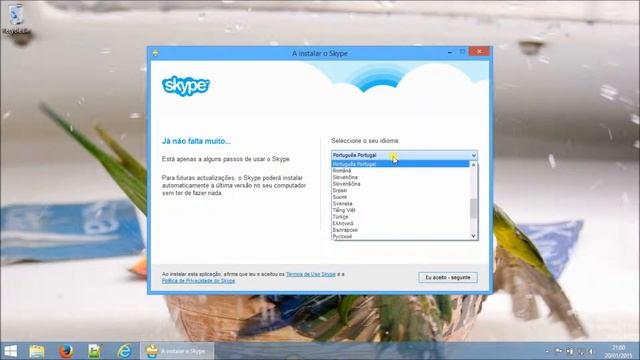Select the Skype installer taskbar button
This screenshot has height=360, width=640.
(x=178, y=351)
